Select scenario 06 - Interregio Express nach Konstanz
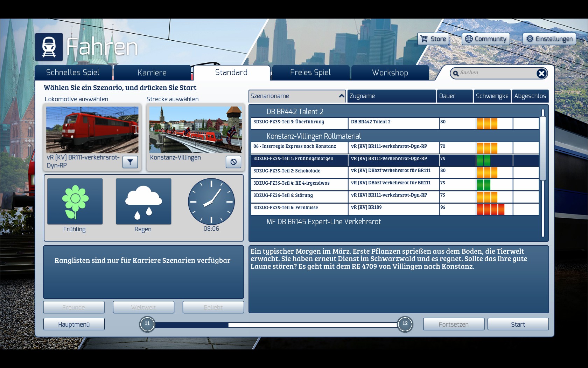Screen dimensions: 588x368 [x=395, y=148]
